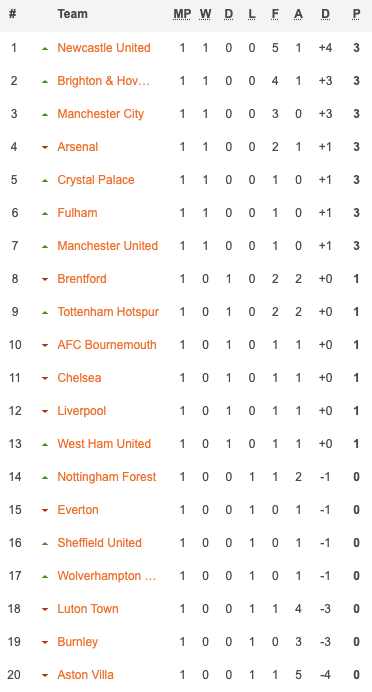The height and width of the screenshot is (692, 372).
Task: Click the red down arrow next to Brentford
Action: point(45,279)
